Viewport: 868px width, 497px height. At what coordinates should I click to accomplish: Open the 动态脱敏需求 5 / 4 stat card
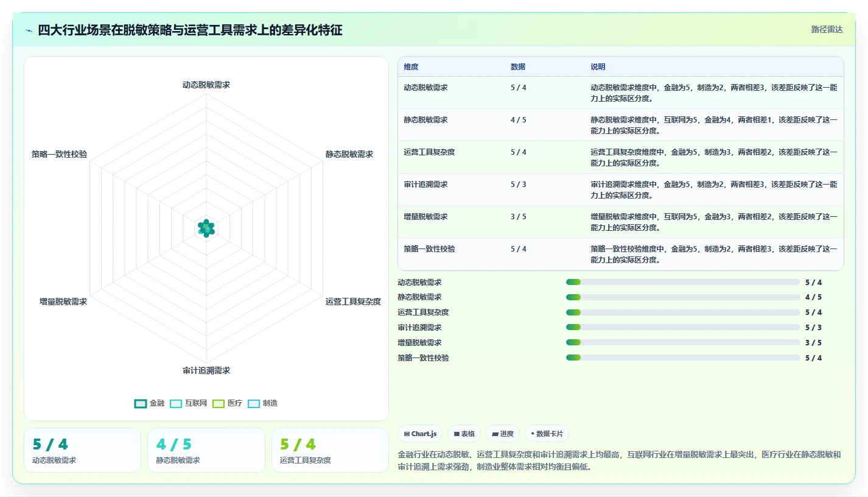click(82, 450)
